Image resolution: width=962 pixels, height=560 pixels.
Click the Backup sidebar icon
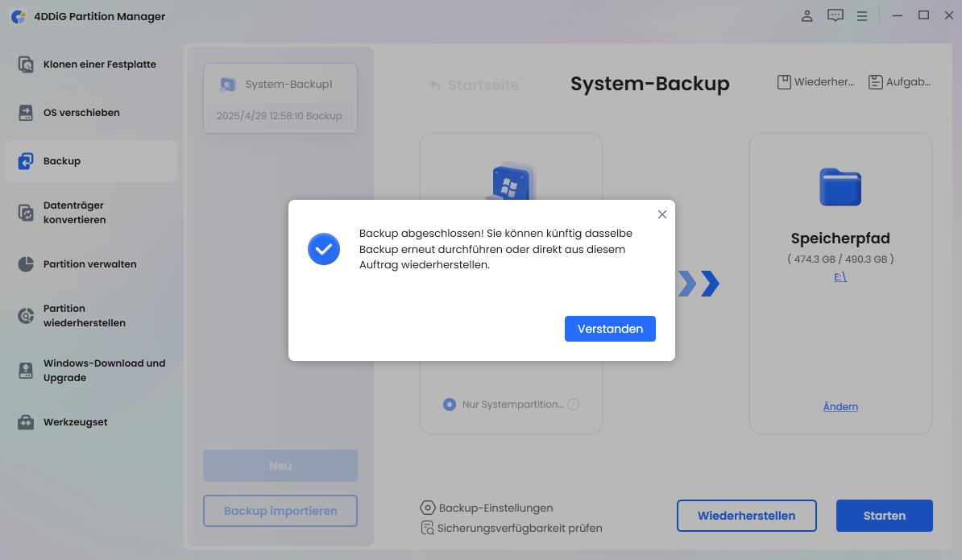click(x=26, y=161)
